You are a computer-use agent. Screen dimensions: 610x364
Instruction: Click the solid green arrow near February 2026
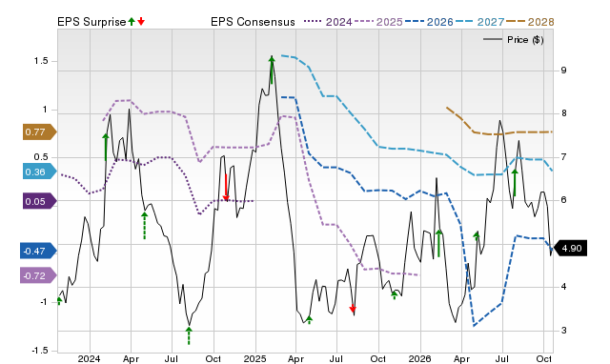click(438, 243)
